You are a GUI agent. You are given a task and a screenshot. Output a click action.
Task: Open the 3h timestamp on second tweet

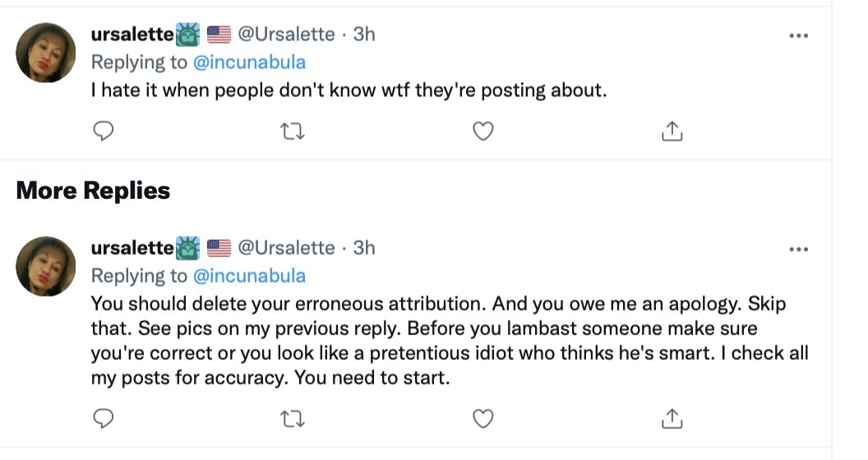[364, 248]
